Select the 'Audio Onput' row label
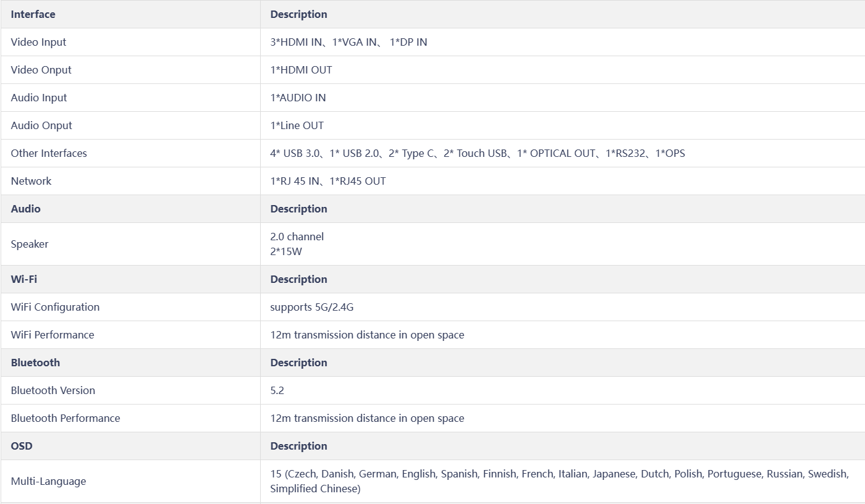 [x=41, y=125]
